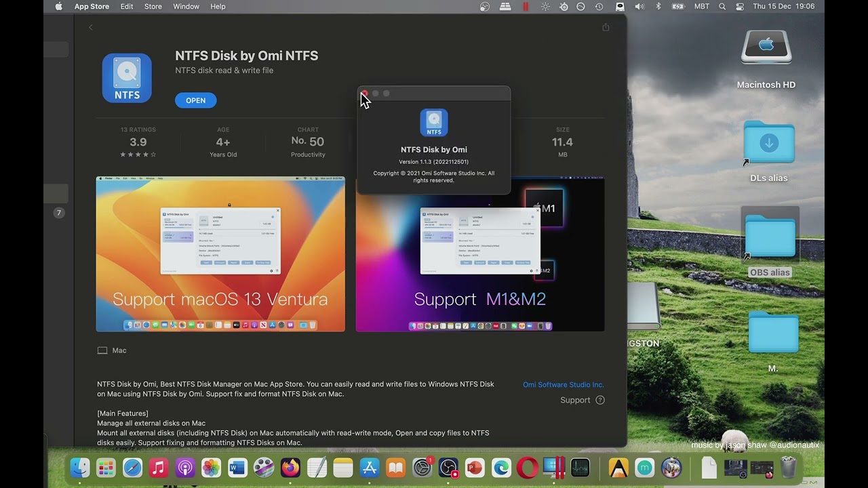The image size is (868, 488).
Task: Open the Store menu
Action: tap(153, 6)
